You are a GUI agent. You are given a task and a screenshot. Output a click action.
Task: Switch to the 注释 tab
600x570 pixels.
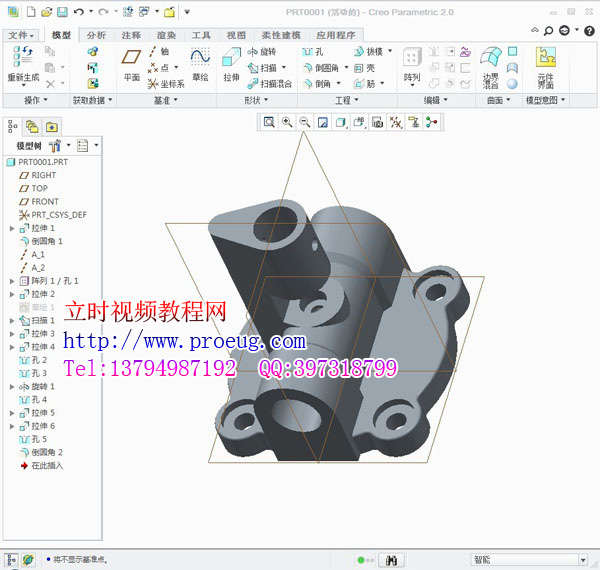[131, 35]
